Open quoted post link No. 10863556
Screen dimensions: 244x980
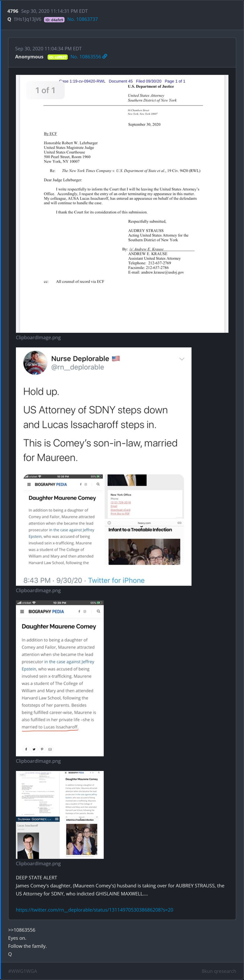86,57
